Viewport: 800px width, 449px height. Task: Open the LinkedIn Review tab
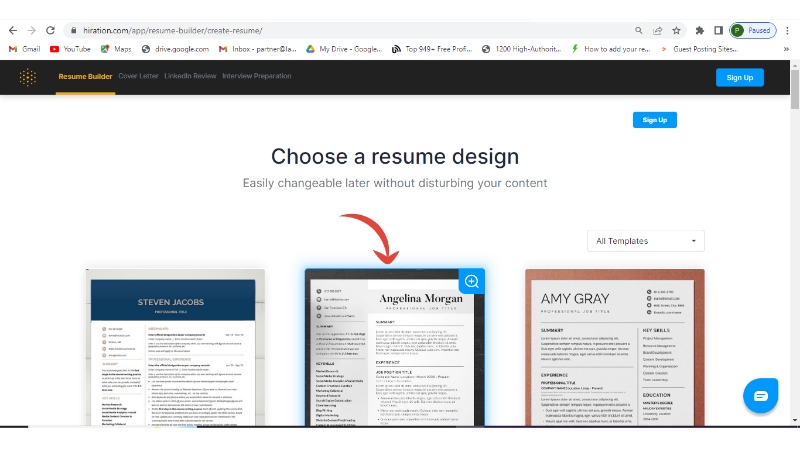[190, 76]
